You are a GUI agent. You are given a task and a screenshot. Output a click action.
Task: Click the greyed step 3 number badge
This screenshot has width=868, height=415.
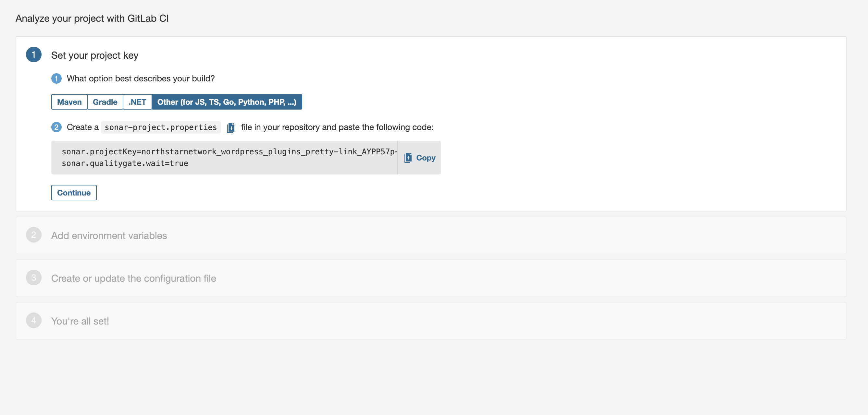coord(34,278)
